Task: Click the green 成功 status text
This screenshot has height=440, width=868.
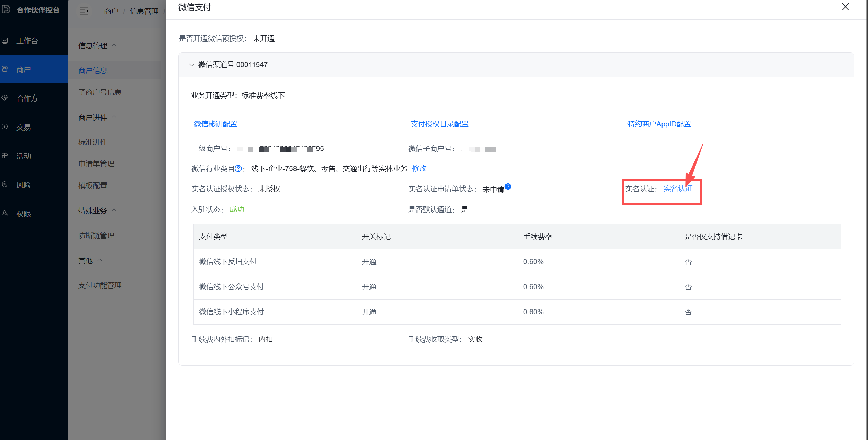Action: point(237,210)
